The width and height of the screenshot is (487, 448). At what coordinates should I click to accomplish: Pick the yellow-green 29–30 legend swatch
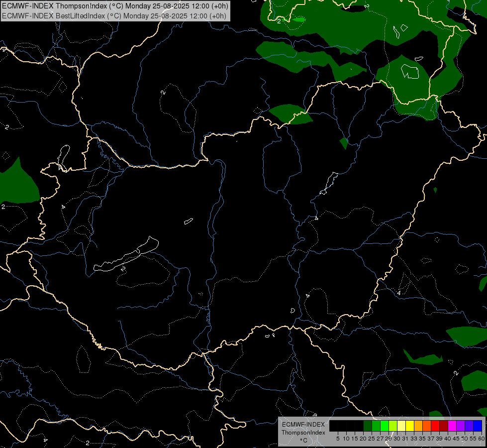coord(393,426)
